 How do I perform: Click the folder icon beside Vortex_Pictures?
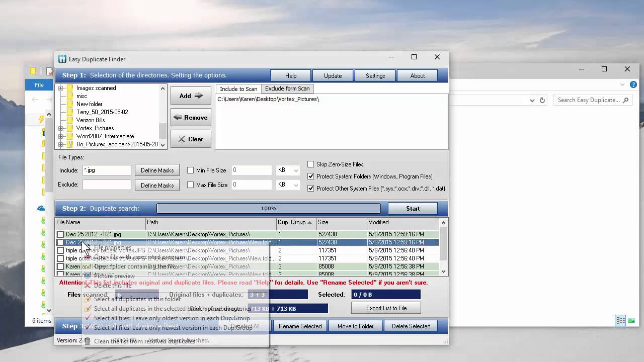[x=70, y=128]
